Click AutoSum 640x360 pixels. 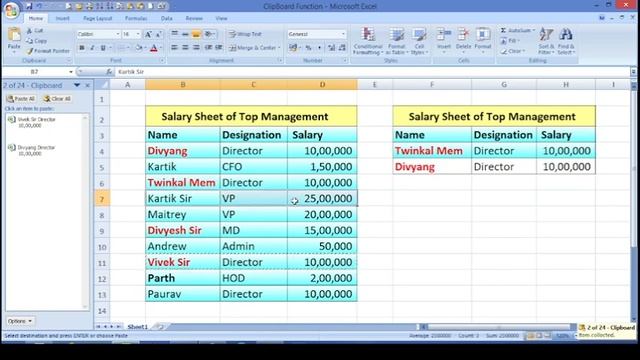[517, 31]
